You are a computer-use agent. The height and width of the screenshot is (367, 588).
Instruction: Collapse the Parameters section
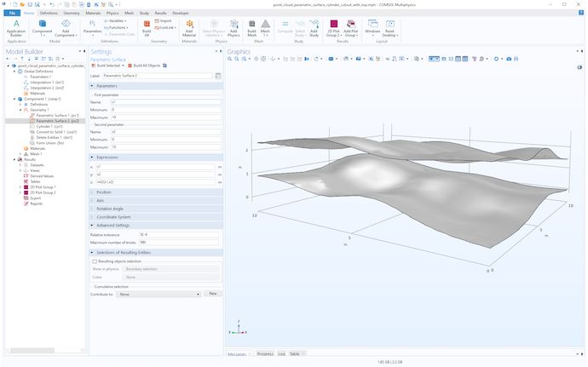point(92,86)
